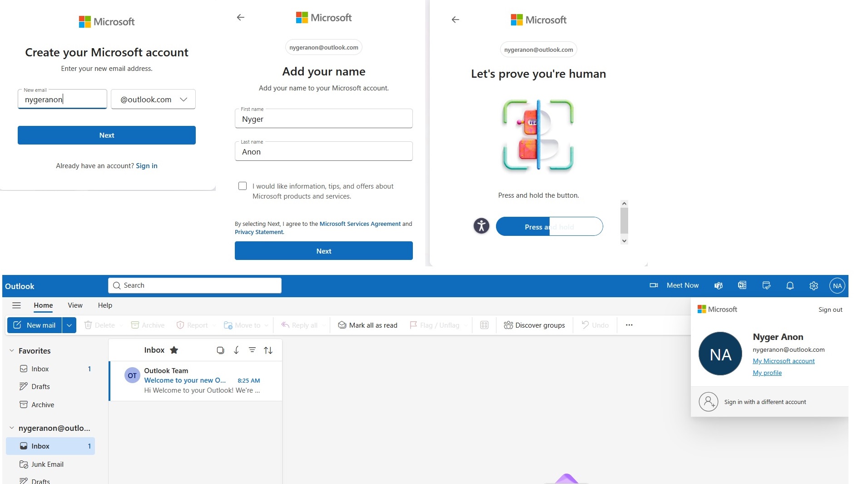Click the search magnifier icon
The height and width of the screenshot is (484, 868).
[117, 285]
